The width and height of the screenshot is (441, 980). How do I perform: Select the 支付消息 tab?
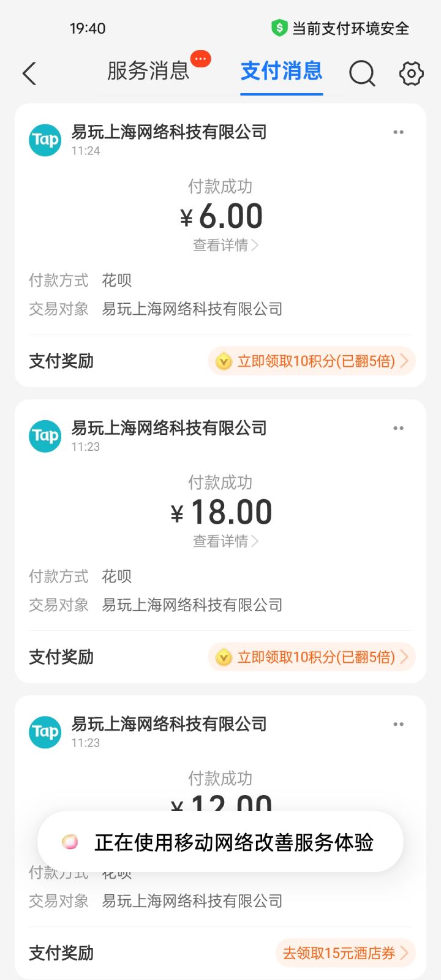(281, 71)
